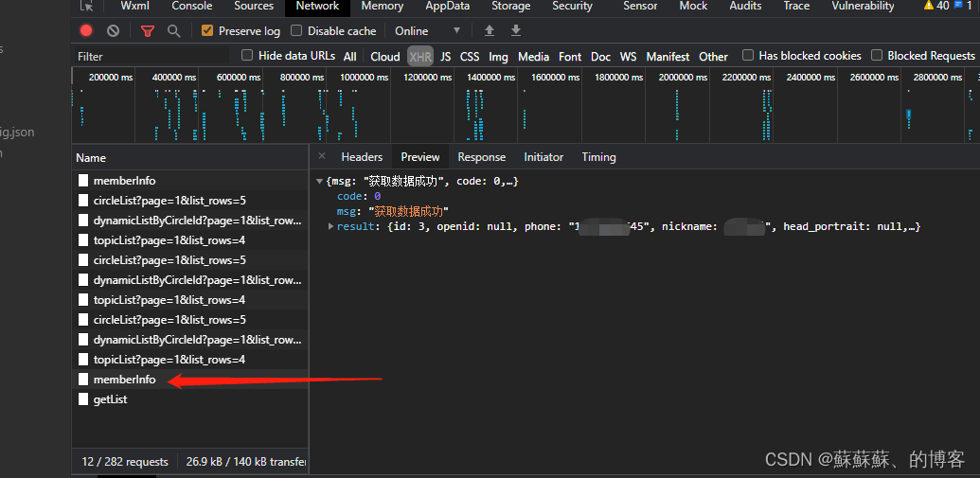
Task: Close the request details panel
Action: (x=322, y=156)
